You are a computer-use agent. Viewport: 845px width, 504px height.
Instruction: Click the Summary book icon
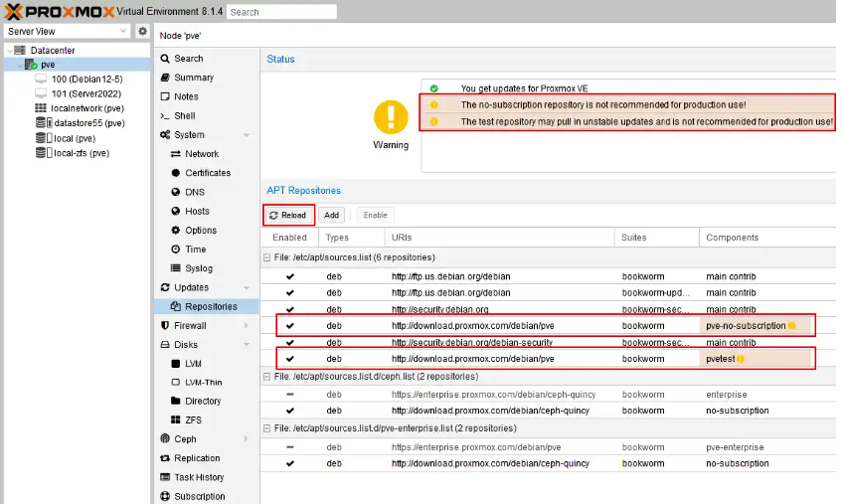click(165, 78)
